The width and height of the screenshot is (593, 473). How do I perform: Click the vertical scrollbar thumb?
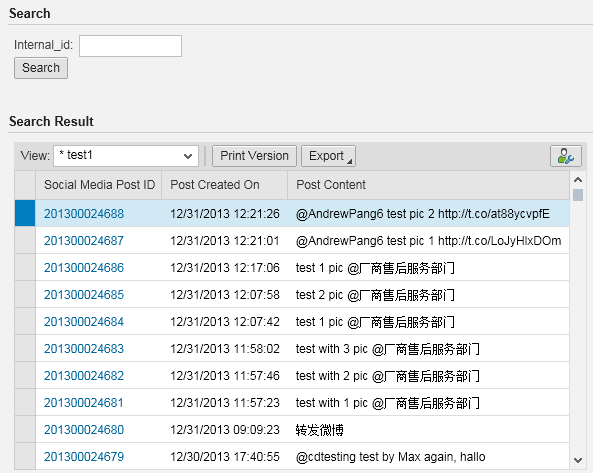coord(577,195)
